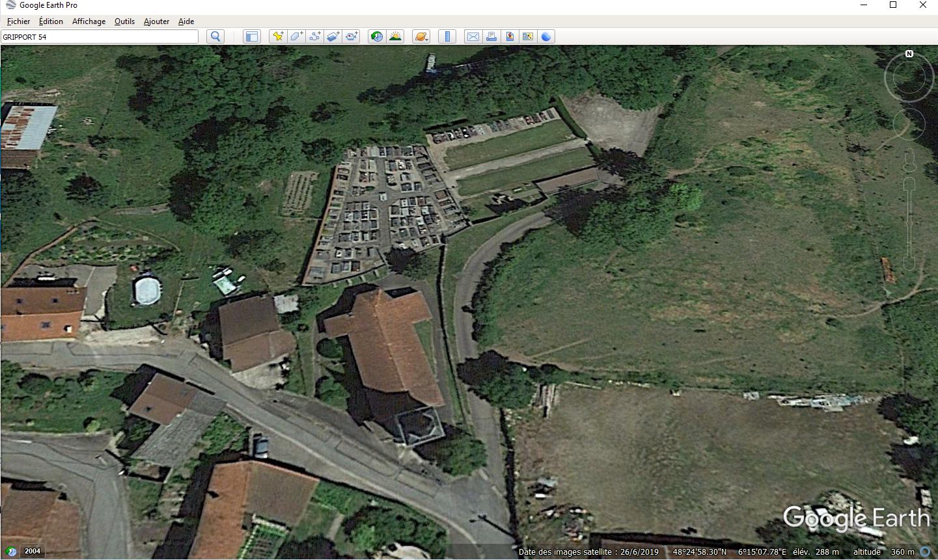This screenshot has width=938, height=560.
Task: Click the look-around joystick center
Action: (909, 78)
